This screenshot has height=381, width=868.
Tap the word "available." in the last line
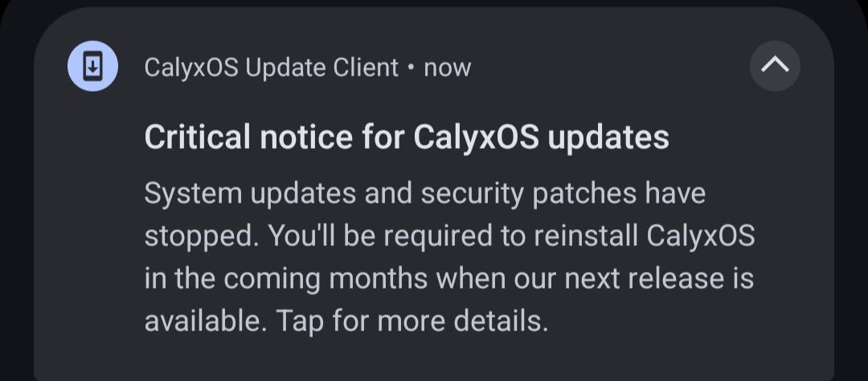click(206, 320)
